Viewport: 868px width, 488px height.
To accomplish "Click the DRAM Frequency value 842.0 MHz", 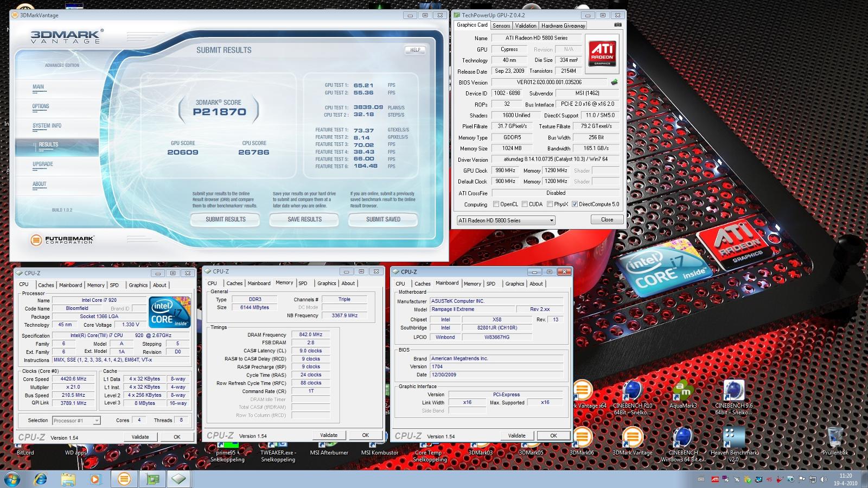I will click(311, 334).
